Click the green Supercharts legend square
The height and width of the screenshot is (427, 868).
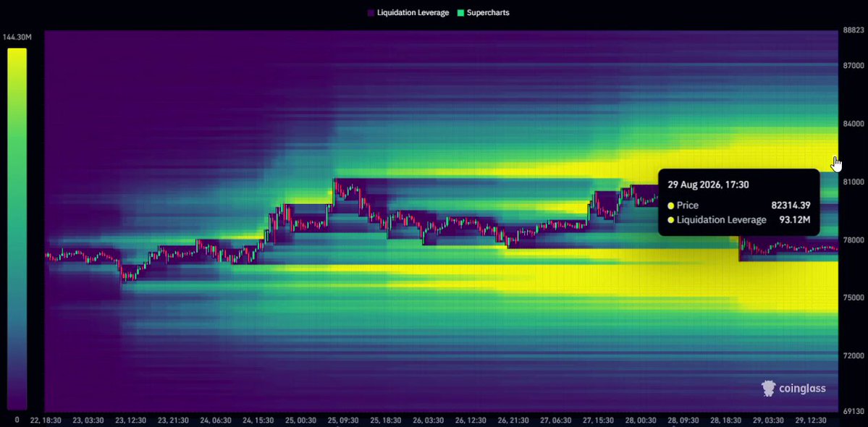click(x=460, y=13)
